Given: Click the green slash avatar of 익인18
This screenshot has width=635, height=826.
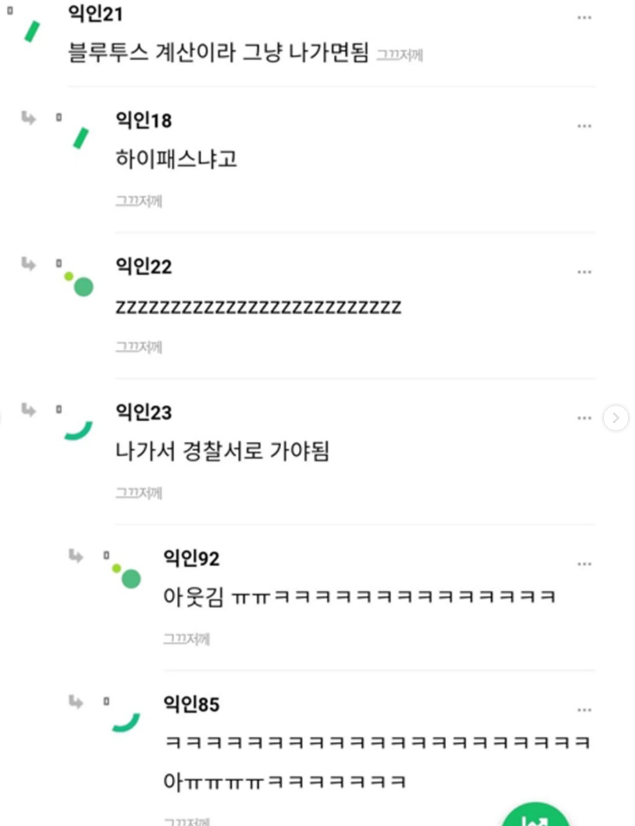Looking at the screenshot, I should pos(81,138).
